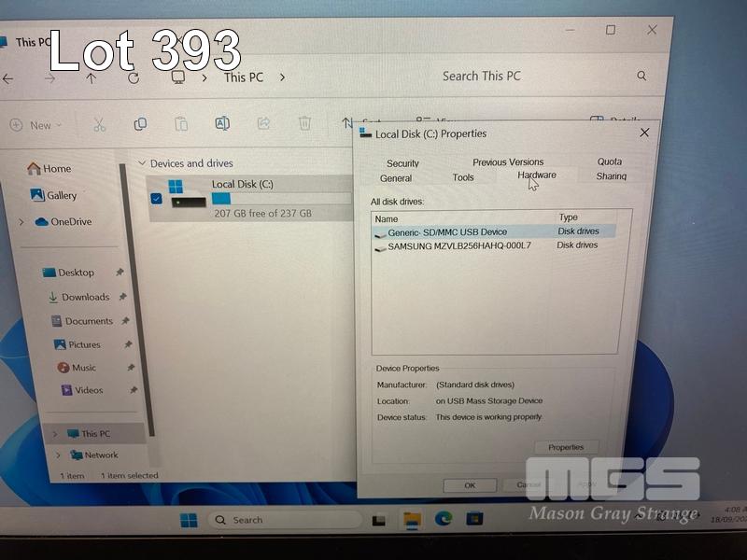Click the Copy icon in toolbar
Screen dimensions: 747x560
coord(140,124)
